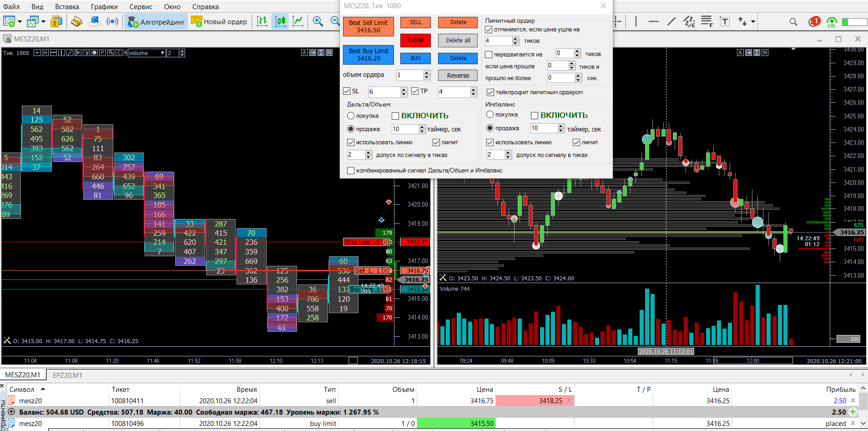Switch chart to candlestick mode
Image resolution: width=868 pixels, height=431 pixels.
click(280, 21)
